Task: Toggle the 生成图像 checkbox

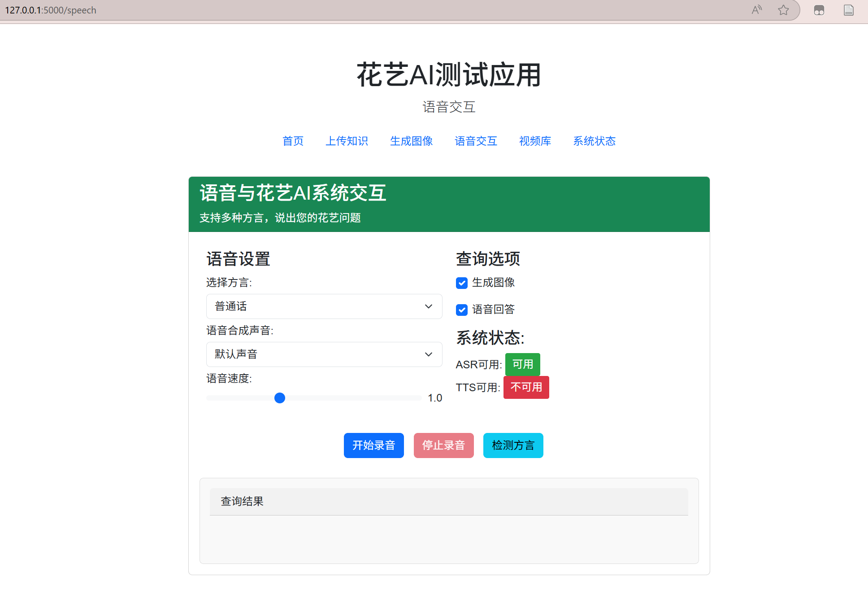Action: (x=462, y=283)
